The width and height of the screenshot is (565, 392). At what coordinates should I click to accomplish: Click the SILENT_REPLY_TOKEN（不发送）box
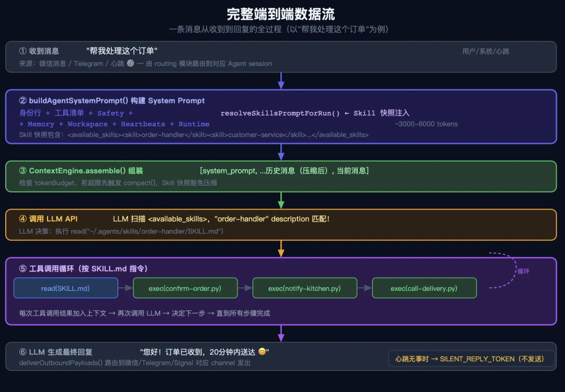[471, 359]
